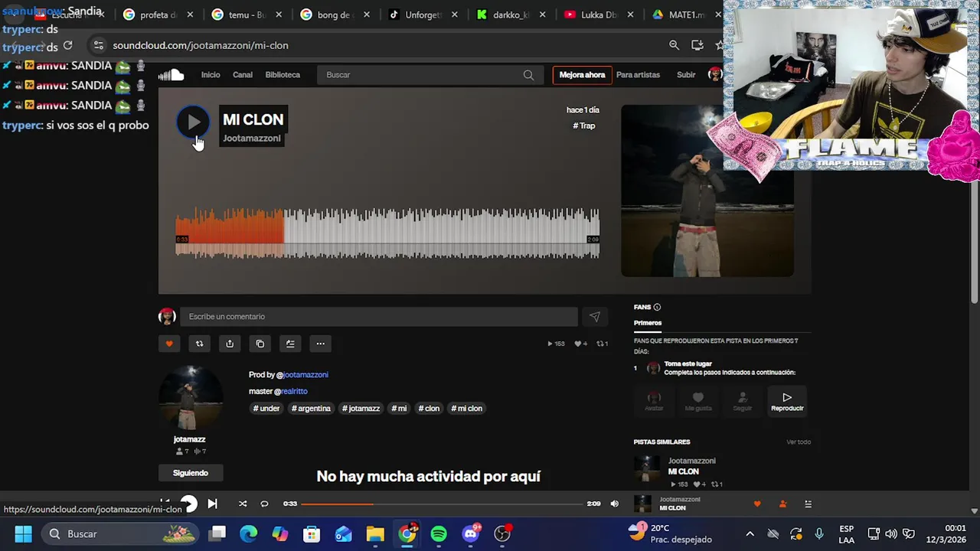Click the search magnifier icon in SoundCloud

(x=528, y=75)
